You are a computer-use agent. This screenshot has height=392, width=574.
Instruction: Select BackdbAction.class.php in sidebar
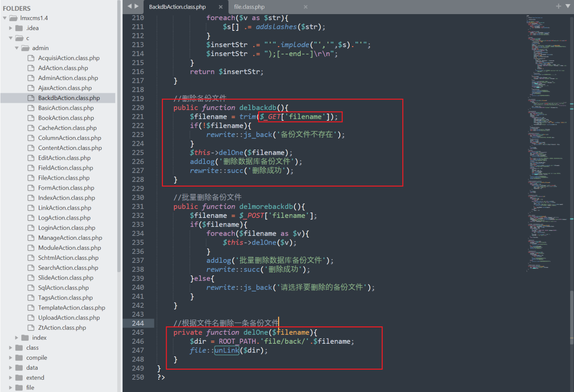(69, 98)
